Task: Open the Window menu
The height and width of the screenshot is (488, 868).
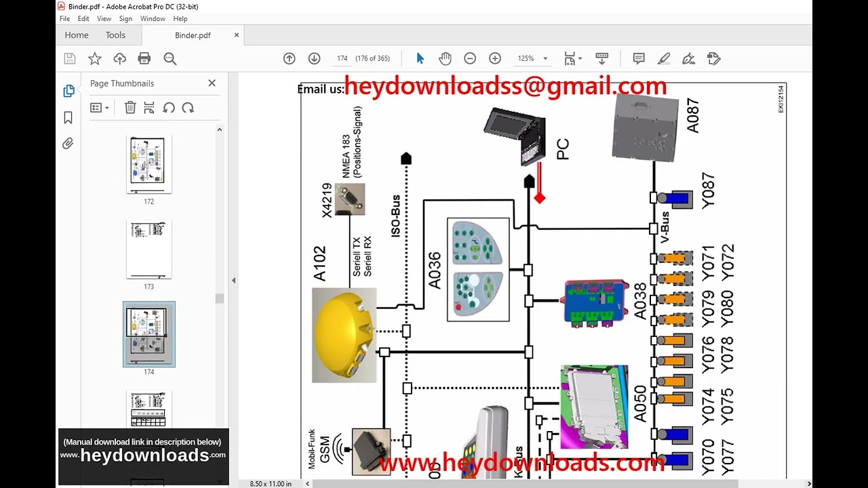Action: click(x=153, y=19)
